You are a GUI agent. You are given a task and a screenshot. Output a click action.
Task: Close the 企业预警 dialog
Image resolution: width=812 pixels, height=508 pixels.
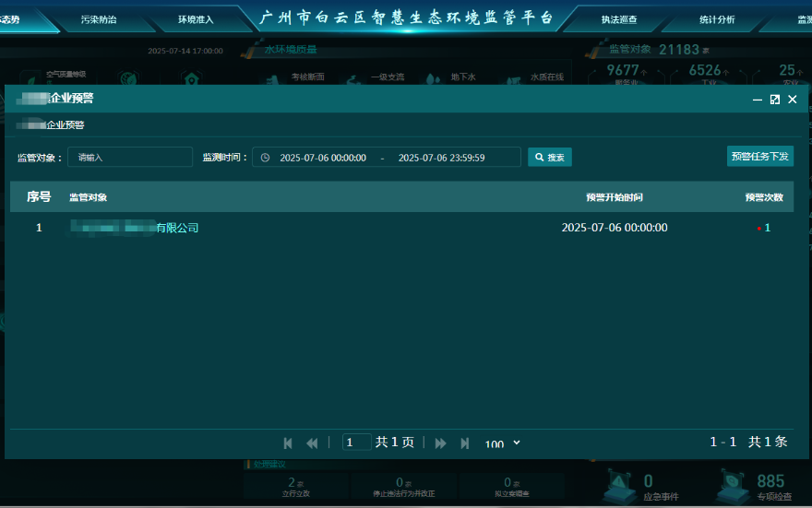792,100
